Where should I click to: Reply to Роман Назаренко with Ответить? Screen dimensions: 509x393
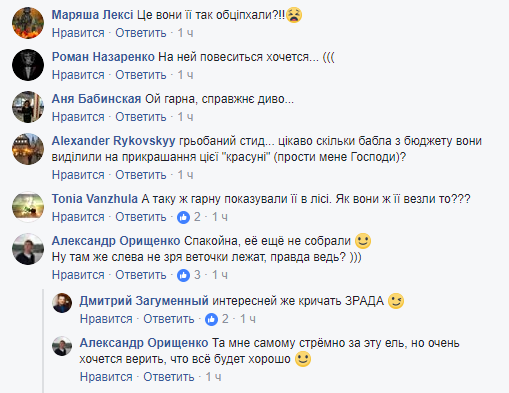pyautogui.click(x=141, y=75)
